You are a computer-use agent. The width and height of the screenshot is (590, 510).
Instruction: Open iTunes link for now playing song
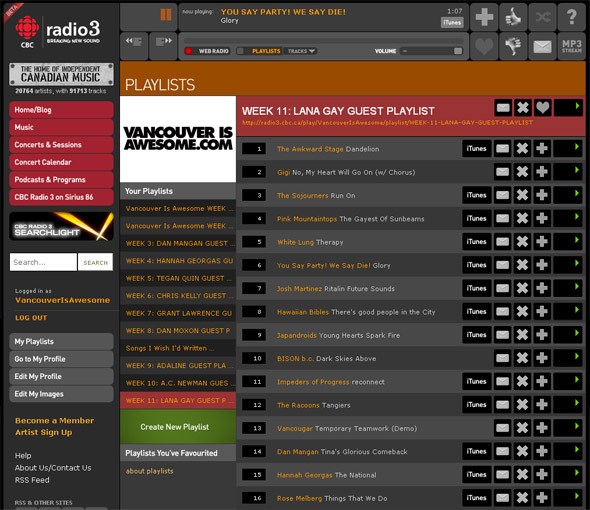click(452, 23)
